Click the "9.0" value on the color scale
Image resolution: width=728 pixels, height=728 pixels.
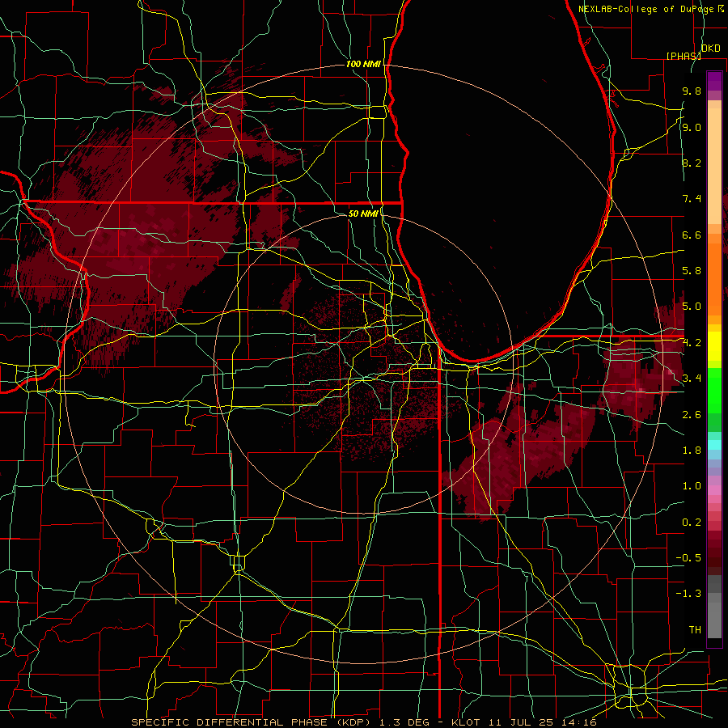pos(692,127)
